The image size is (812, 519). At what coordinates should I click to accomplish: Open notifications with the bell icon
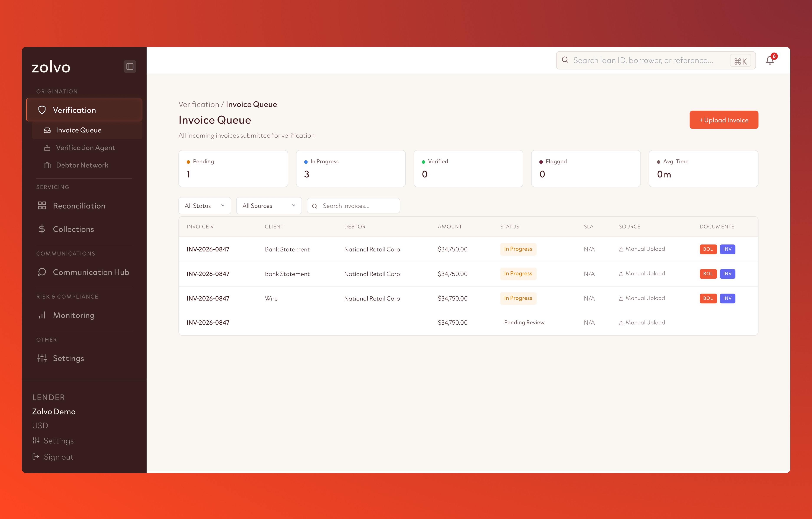point(770,60)
